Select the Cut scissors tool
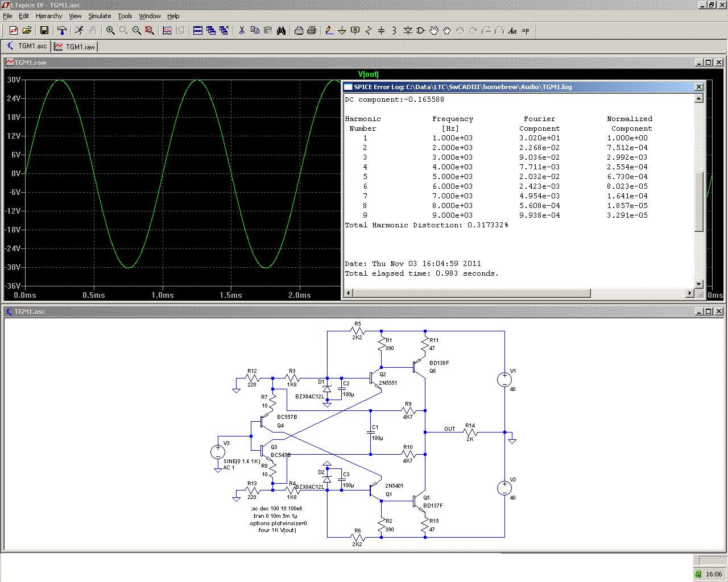This screenshot has width=728, height=582. 242,31
